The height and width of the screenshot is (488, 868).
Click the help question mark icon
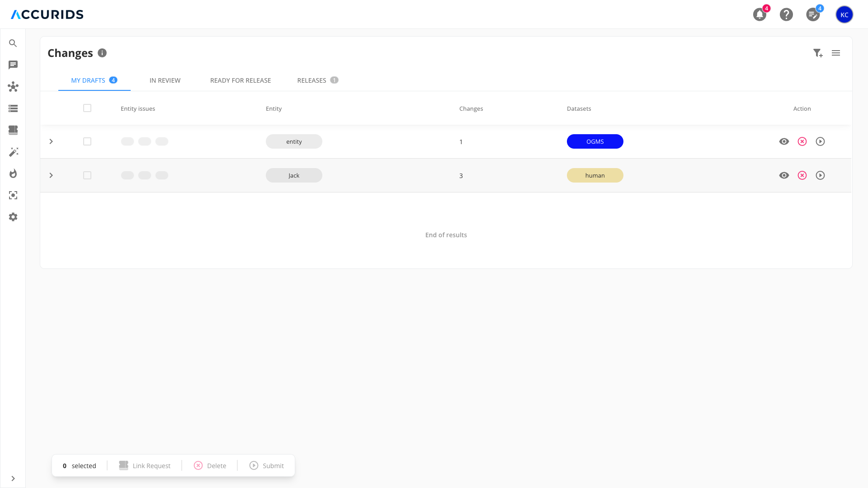(786, 14)
